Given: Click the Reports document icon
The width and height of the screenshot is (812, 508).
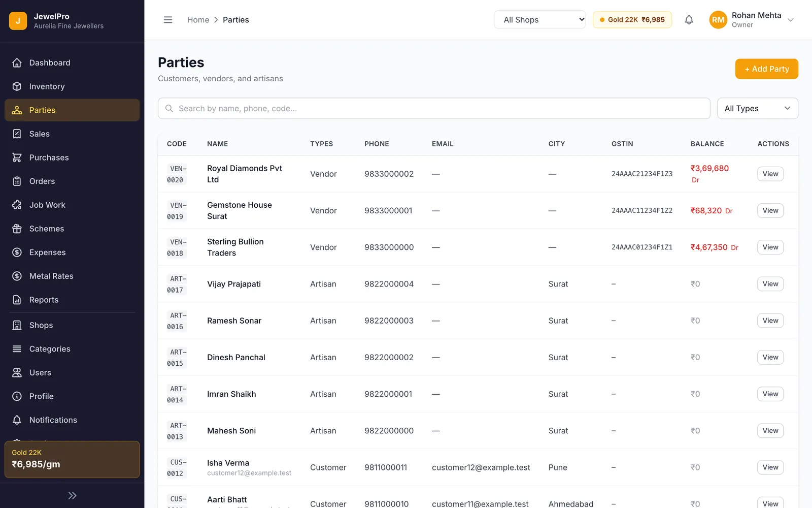Looking at the screenshot, I should (17, 300).
